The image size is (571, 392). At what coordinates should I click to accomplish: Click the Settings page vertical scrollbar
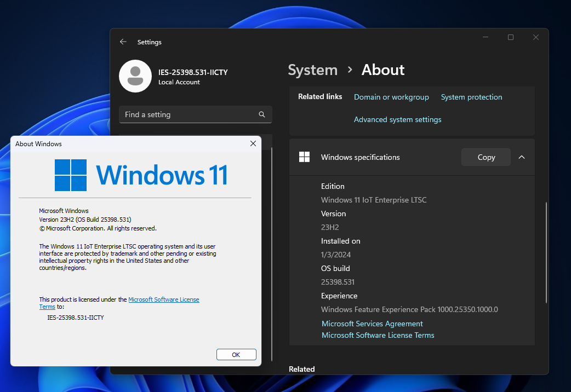(546, 252)
